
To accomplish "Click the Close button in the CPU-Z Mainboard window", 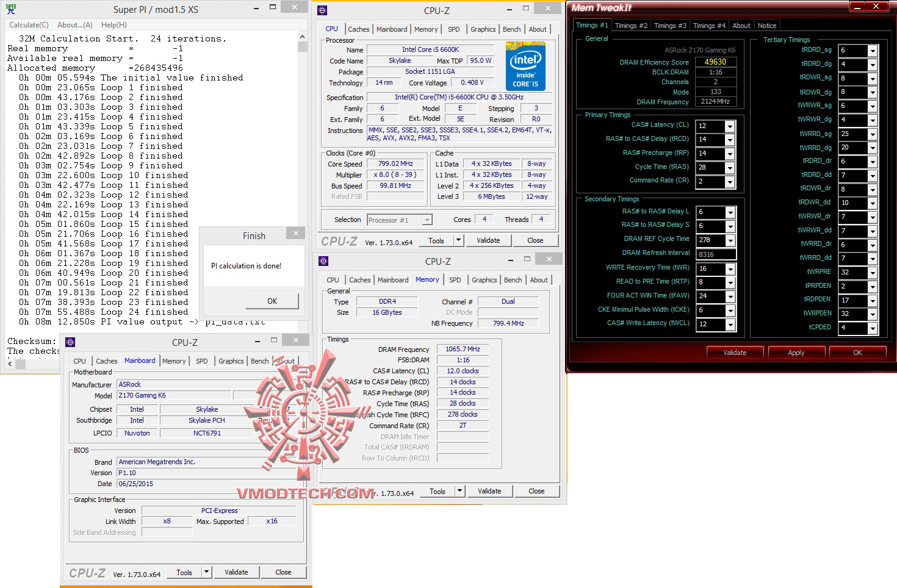I will click(283, 572).
